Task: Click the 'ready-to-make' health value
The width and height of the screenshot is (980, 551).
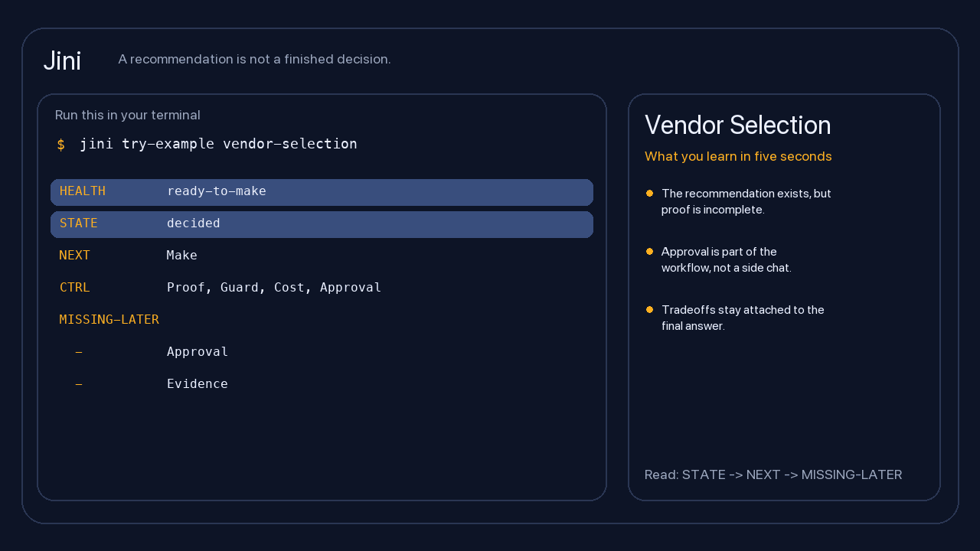Action: pyautogui.click(x=217, y=191)
